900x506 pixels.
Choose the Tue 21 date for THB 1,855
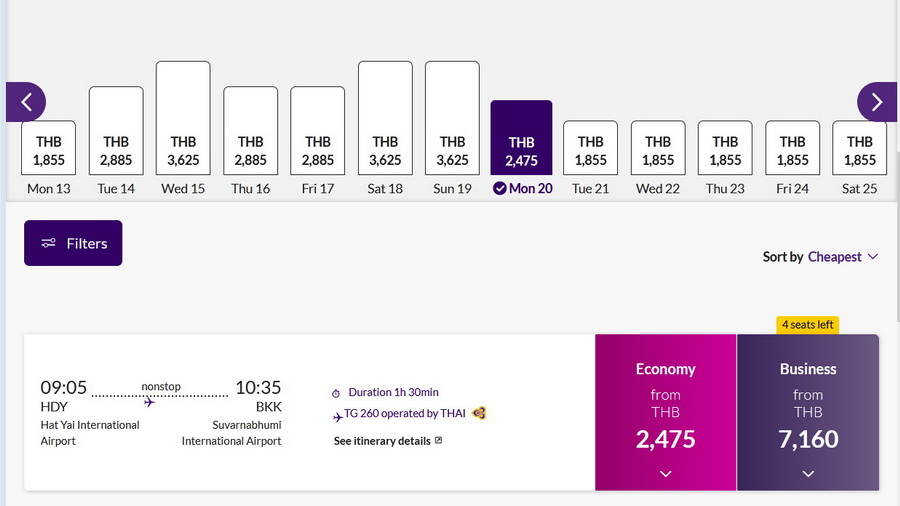[x=590, y=150]
